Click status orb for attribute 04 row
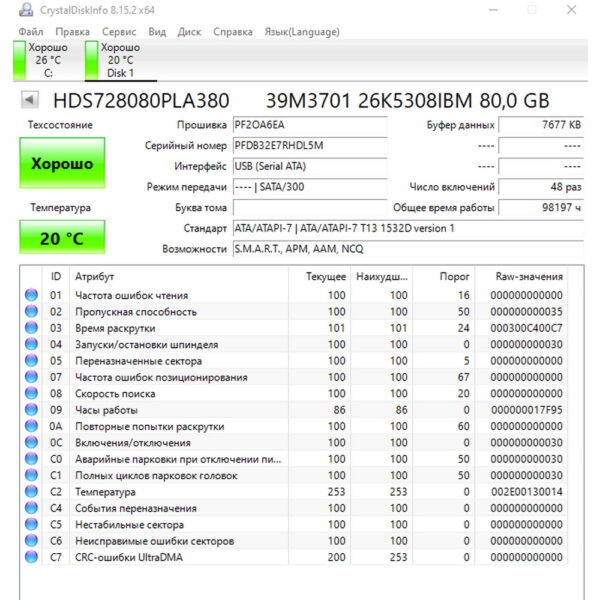 31,344
